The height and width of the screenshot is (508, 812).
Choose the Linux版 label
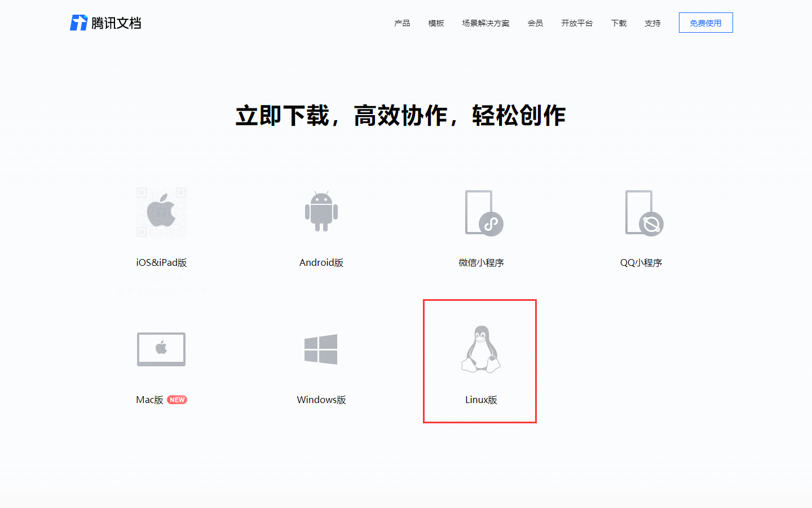click(481, 400)
